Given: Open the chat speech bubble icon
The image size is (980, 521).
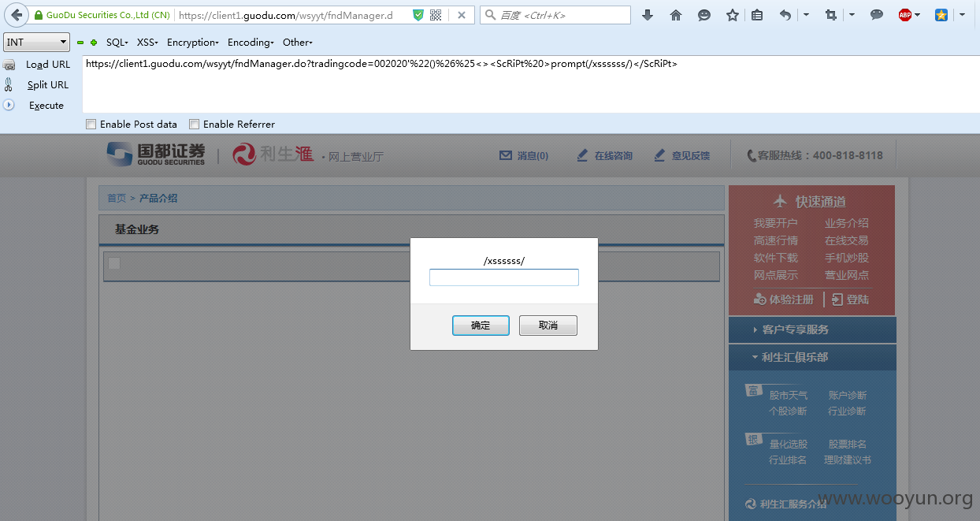Looking at the screenshot, I should pos(877,15).
